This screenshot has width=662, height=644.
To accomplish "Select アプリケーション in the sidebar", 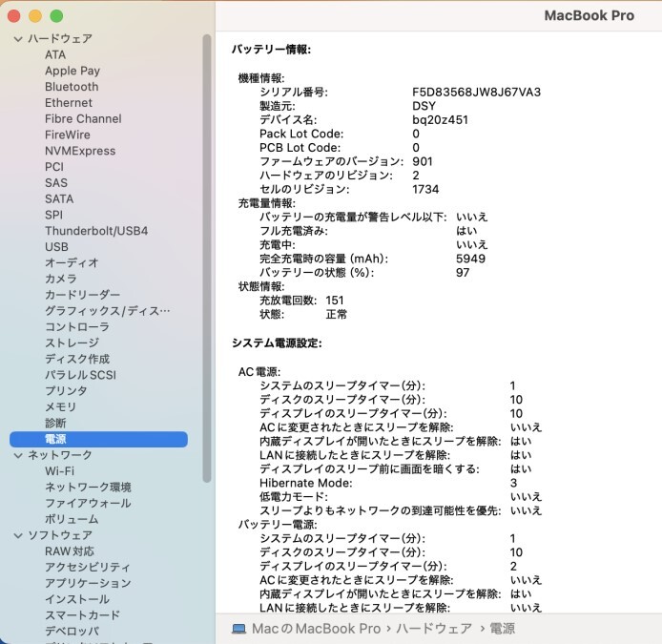I will point(88,584).
